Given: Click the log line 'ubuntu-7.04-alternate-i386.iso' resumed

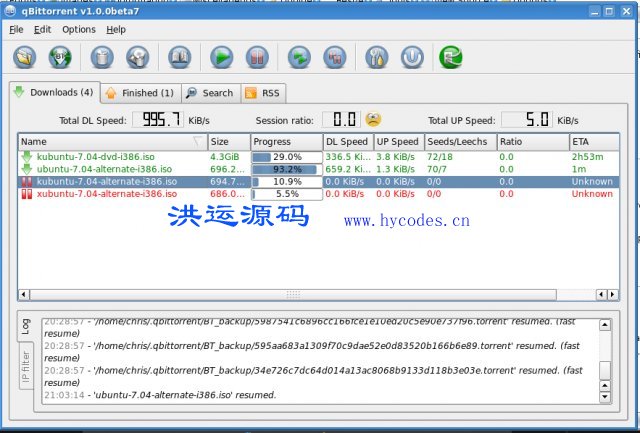Looking at the screenshot, I should point(160,395).
